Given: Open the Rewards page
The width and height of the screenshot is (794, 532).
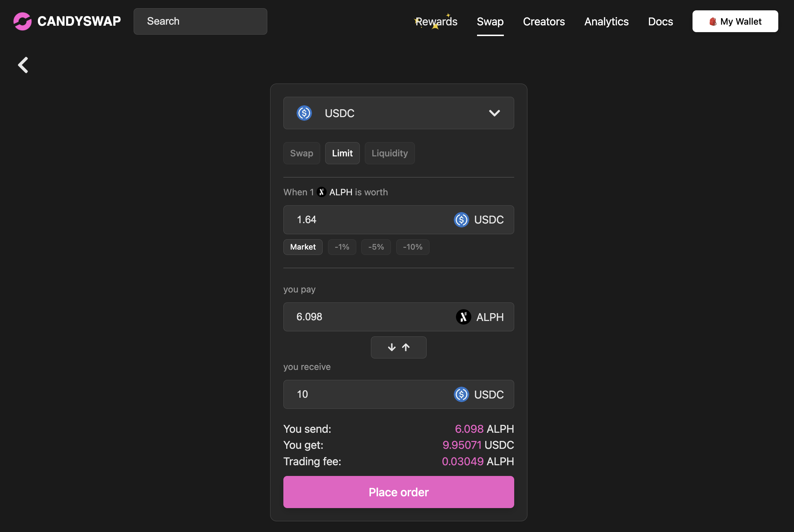Looking at the screenshot, I should coord(436,21).
